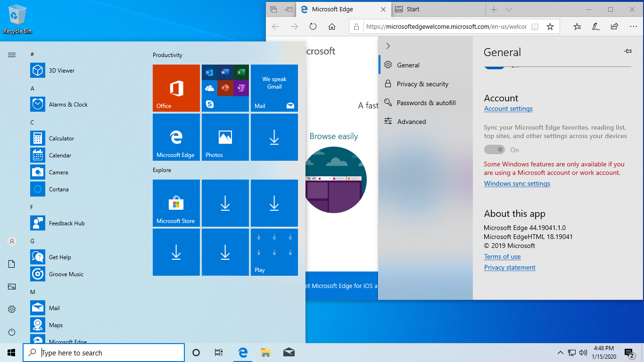Viewport: 644px width, 362px height.
Task: Go back in Edge browser
Action: [275, 27]
